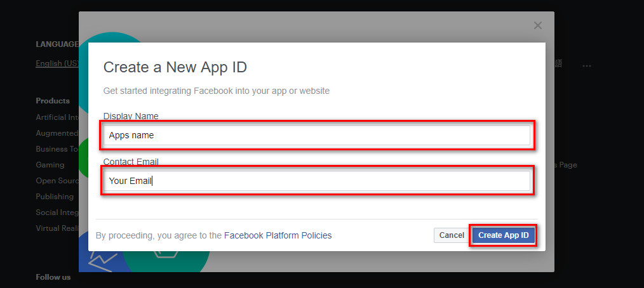The height and width of the screenshot is (288, 644).
Task: Open the Gaming product link
Action: click(x=50, y=165)
